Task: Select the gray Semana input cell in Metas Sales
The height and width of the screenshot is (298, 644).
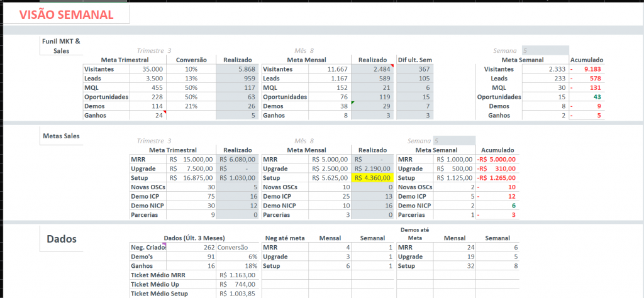Action: tap(453, 141)
